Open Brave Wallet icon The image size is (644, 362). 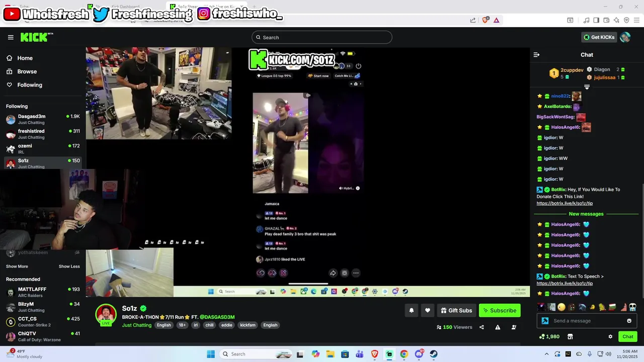pos(606,20)
